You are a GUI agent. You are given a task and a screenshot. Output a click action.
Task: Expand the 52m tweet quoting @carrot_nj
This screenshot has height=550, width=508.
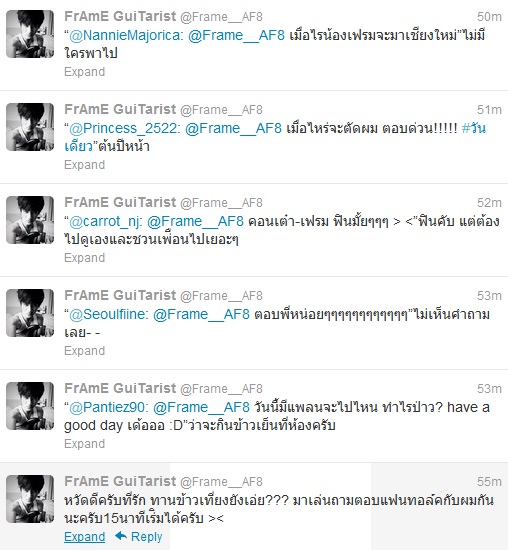(85, 258)
